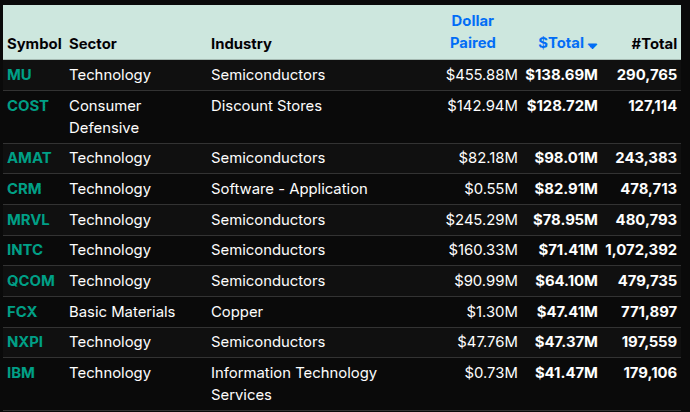The image size is (690, 412).
Task: Open the AMAT ticker link
Action: pyautogui.click(x=28, y=158)
